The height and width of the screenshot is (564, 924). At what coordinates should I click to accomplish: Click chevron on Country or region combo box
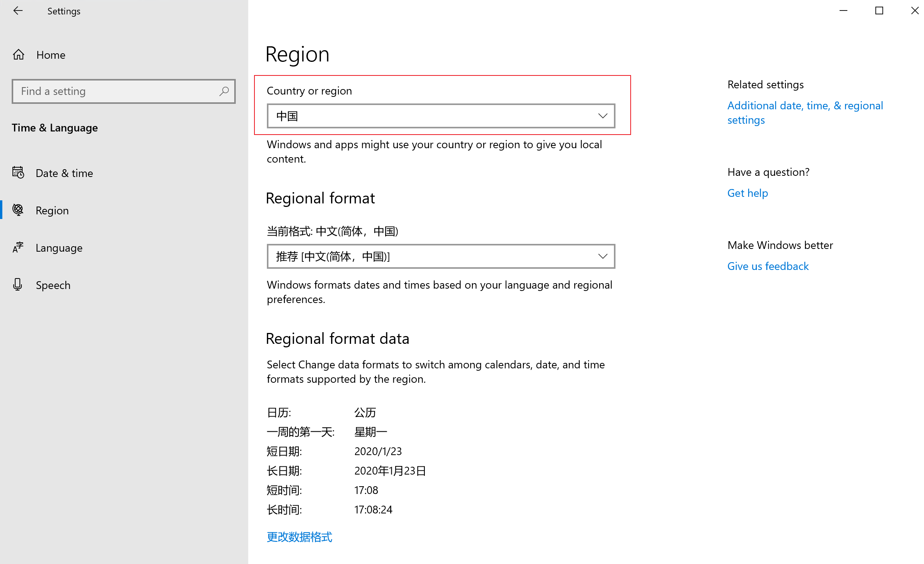(x=602, y=116)
